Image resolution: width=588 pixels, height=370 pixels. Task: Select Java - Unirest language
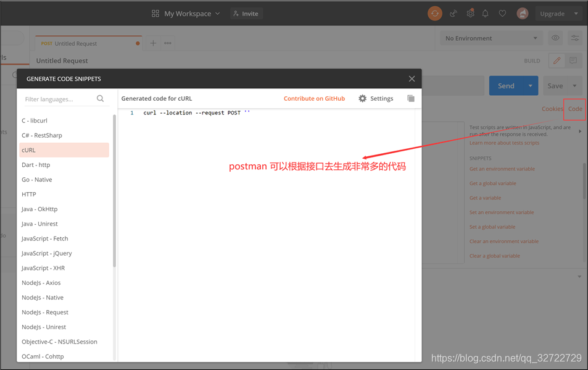(64, 224)
